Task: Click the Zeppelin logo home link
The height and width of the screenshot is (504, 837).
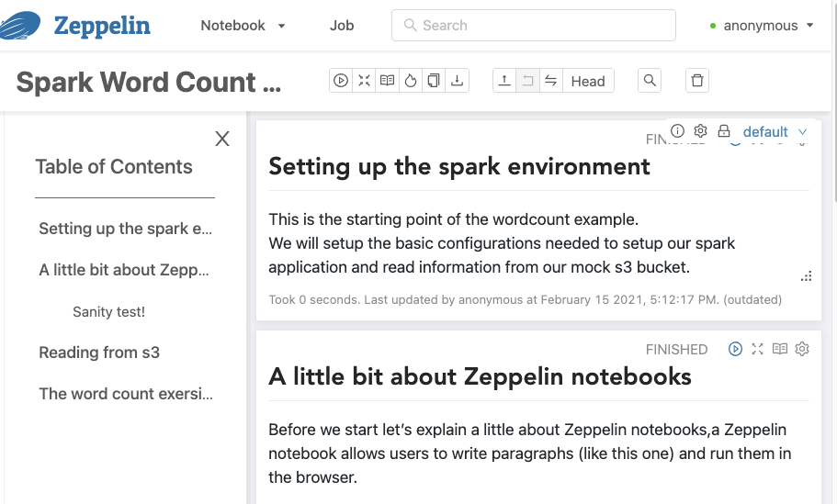Action: 75,25
